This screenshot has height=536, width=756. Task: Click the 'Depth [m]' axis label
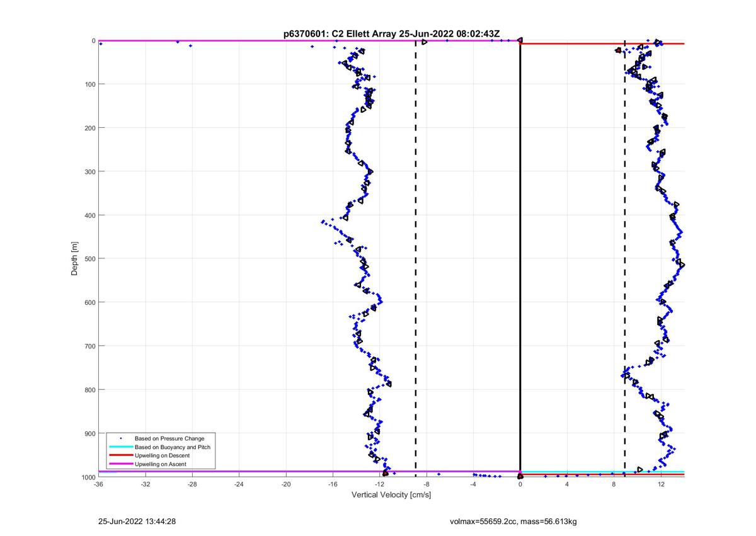75,259
